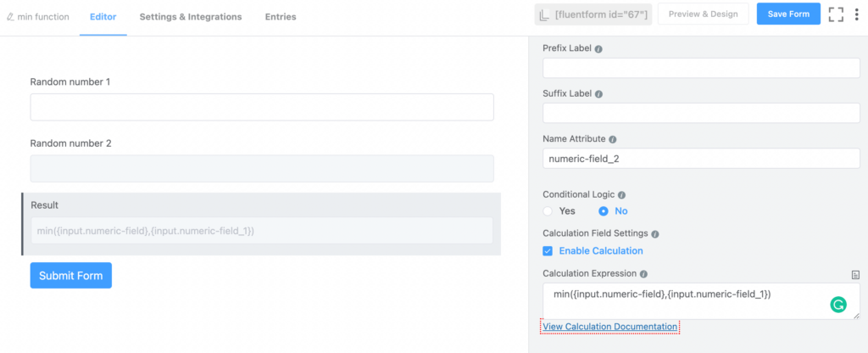Viewport: 868px width, 353px height.
Task: Click the Name Attribute info icon
Action: coord(613,140)
